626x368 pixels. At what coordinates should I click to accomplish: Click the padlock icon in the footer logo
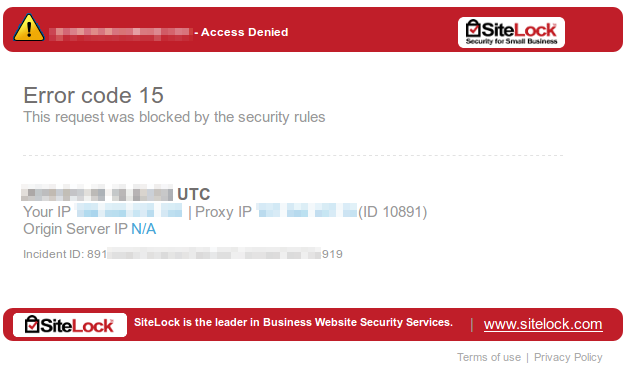(32, 324)
